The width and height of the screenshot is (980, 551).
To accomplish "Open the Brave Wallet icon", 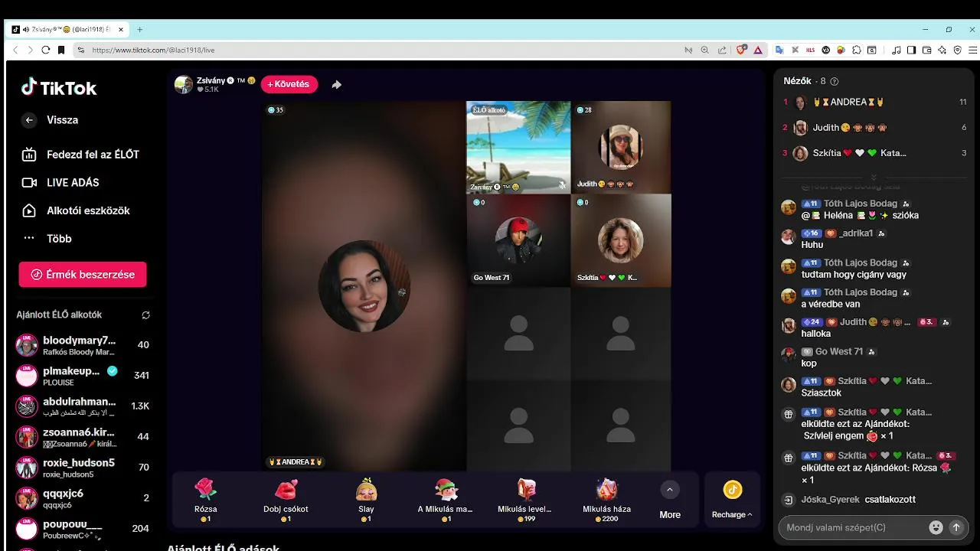I will [926, 50].
